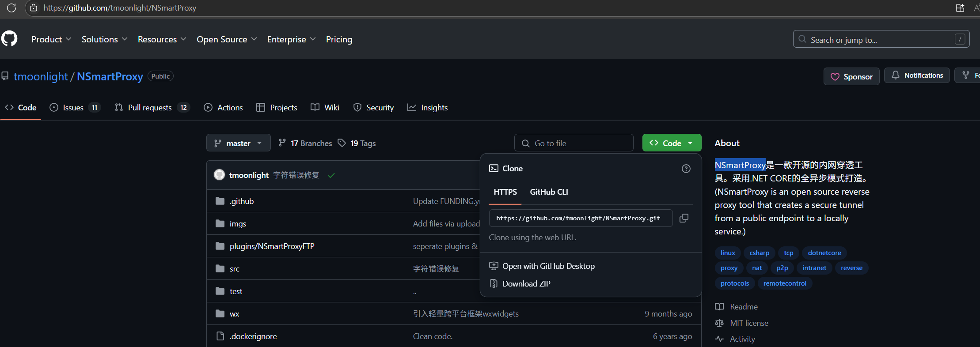Open the Wiki tab
980x347 pixels.
pyautogui.click(x=325, y=108)
